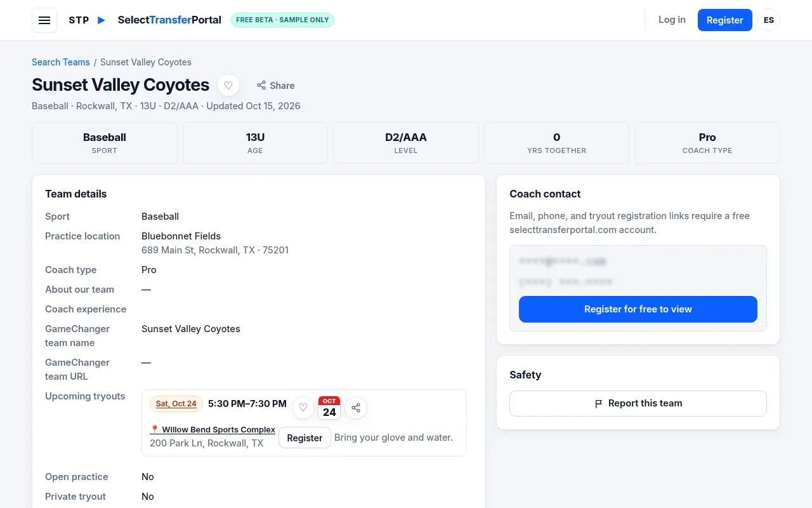Click the Baseball SPORT stat card
The image size is (812, 508).
click(x=105, y=143)
